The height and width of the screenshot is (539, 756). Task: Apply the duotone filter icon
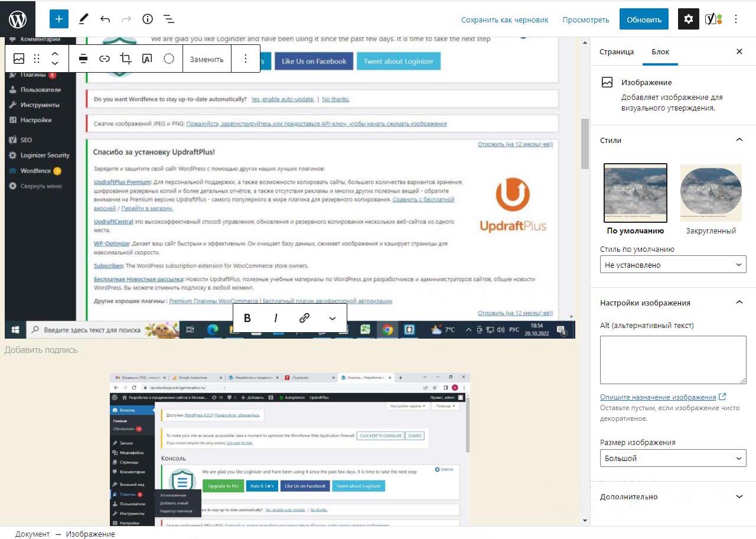point(169,59)
